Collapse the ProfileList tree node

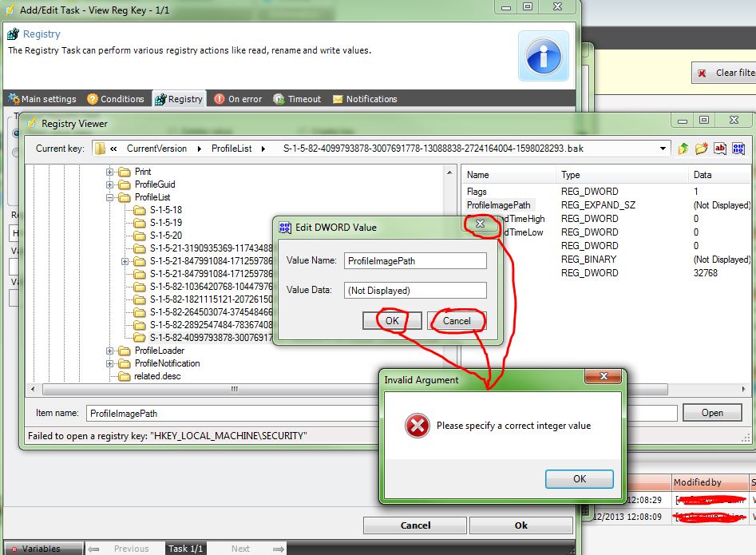click(110, 197)
